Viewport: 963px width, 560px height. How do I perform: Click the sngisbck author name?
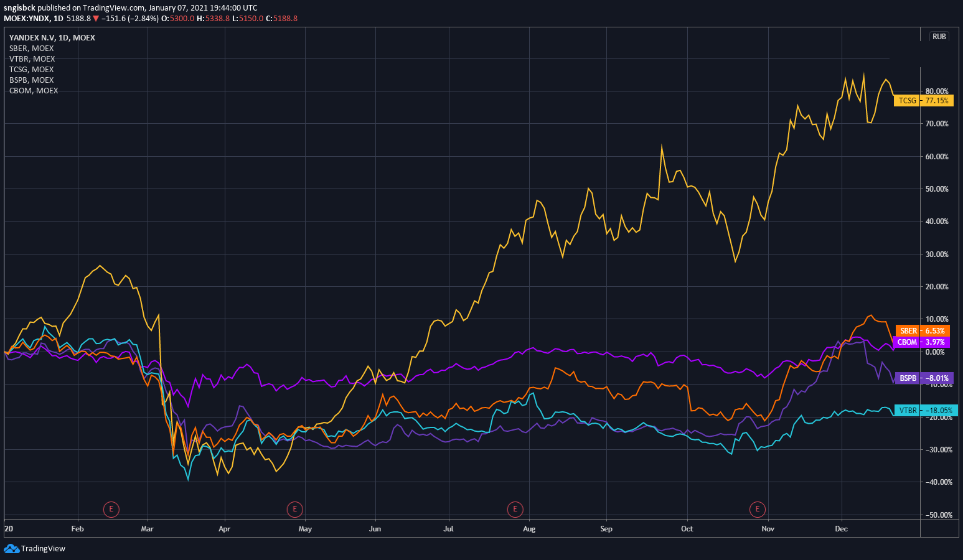pyautogui.click(x=19, y=8)
